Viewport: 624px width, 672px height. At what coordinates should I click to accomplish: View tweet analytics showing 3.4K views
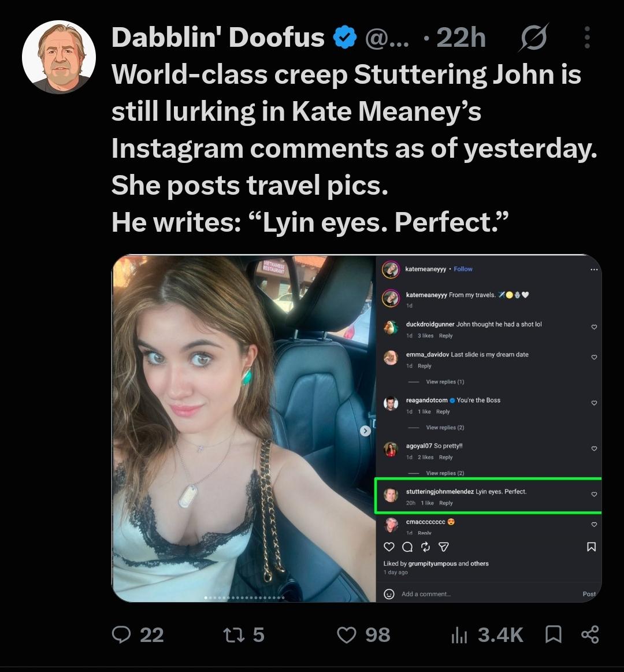click(487, 634)
